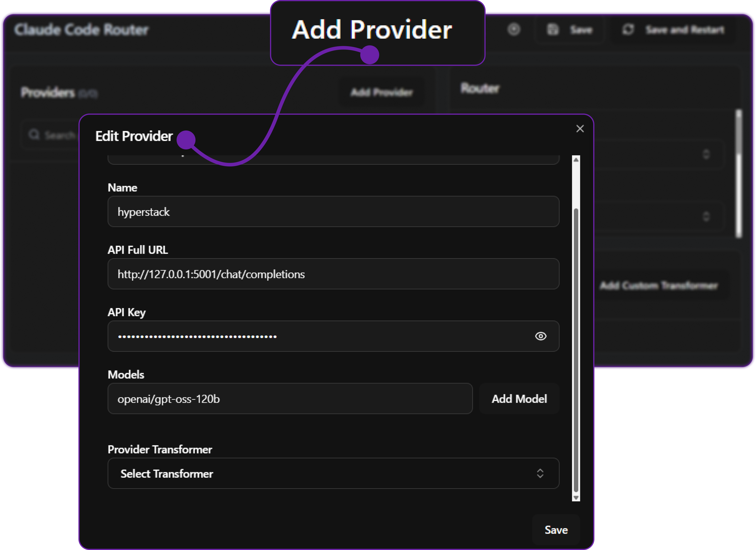The image size is (756, 550).
Task: Close the Edit Provider dialog
Action: 580,129
